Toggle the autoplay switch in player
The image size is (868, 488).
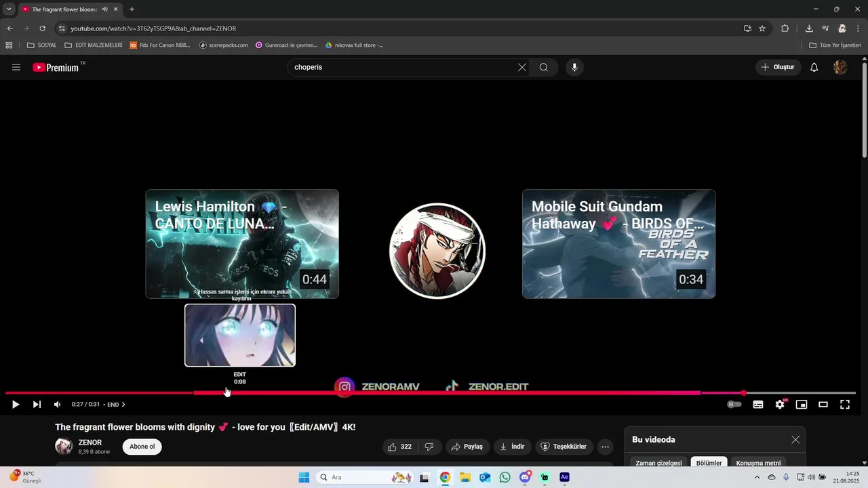coord(734,405)
